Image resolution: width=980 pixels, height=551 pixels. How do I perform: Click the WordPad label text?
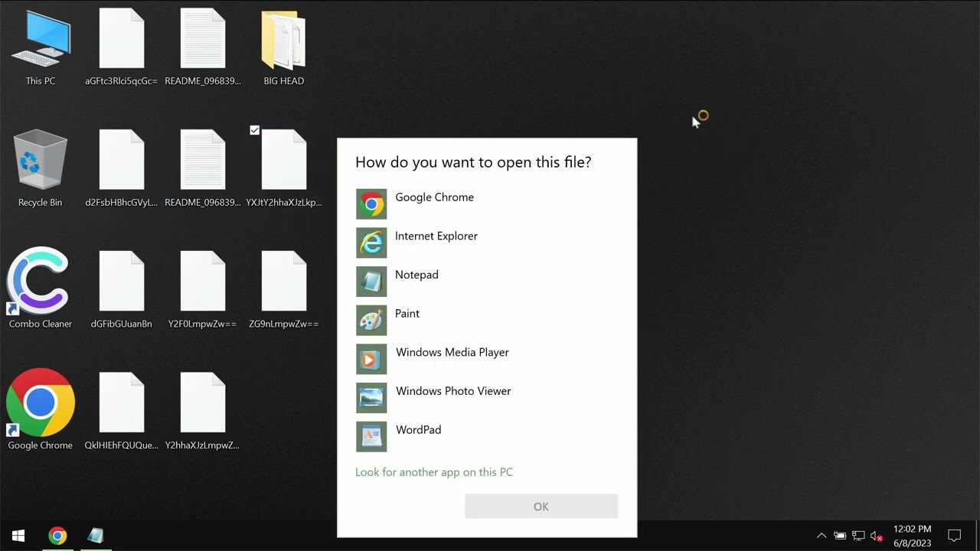(x=419, y=429)
